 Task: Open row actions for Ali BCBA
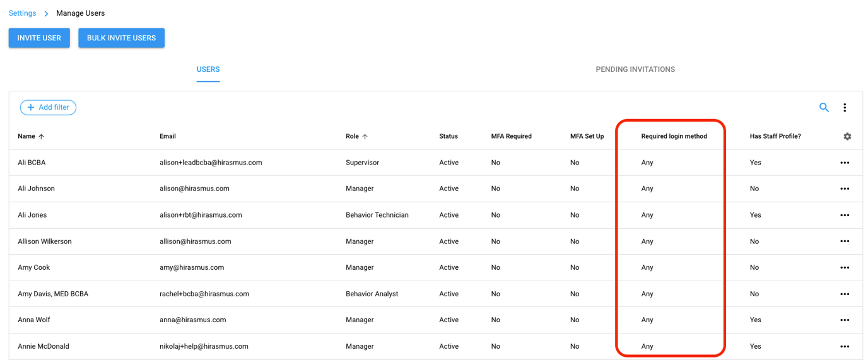point(845,163)
